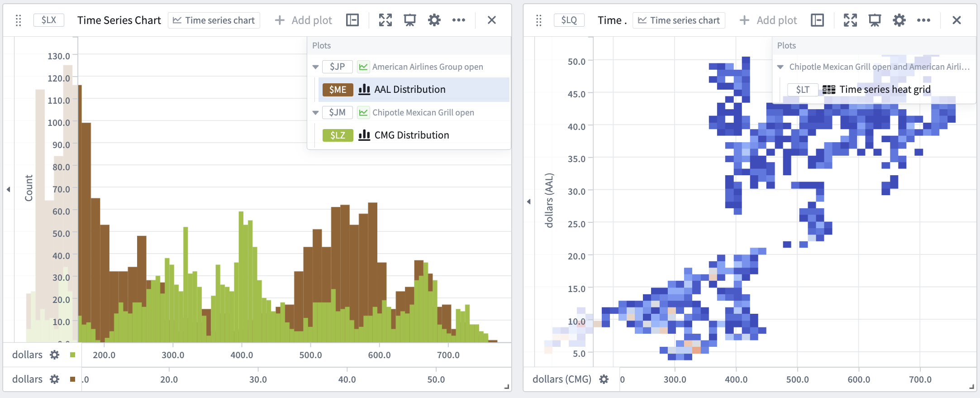Open the Time series chart type selector in $LX

pos(214,20)
